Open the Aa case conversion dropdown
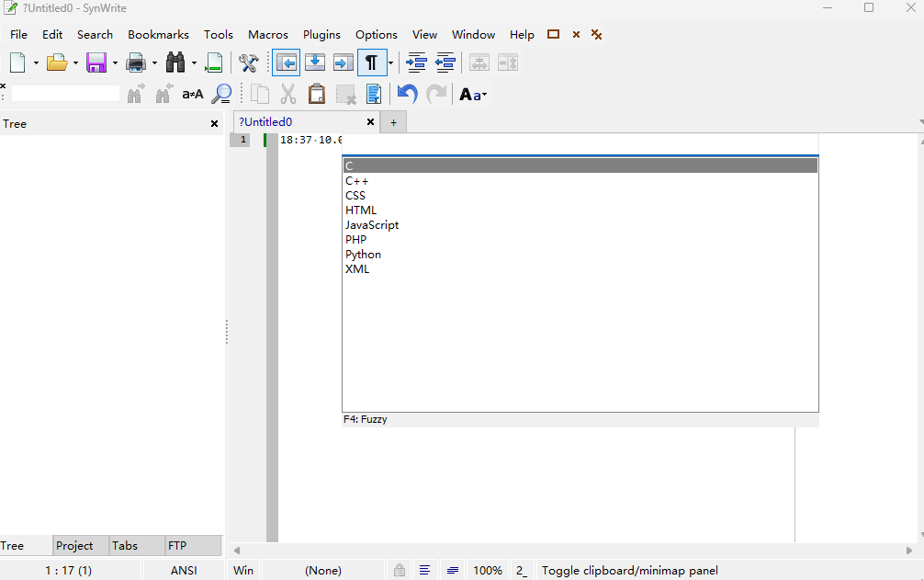Screen dimensions: 924x580 (x=473, y=95)
